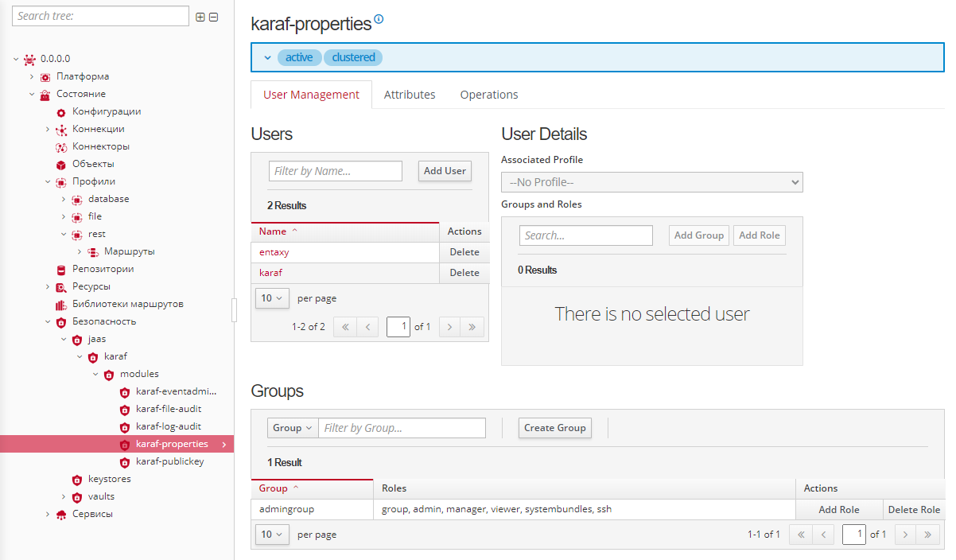Click the Объекты cube icon
Viewport: 956px width, 560px height.
coord(61,165)
